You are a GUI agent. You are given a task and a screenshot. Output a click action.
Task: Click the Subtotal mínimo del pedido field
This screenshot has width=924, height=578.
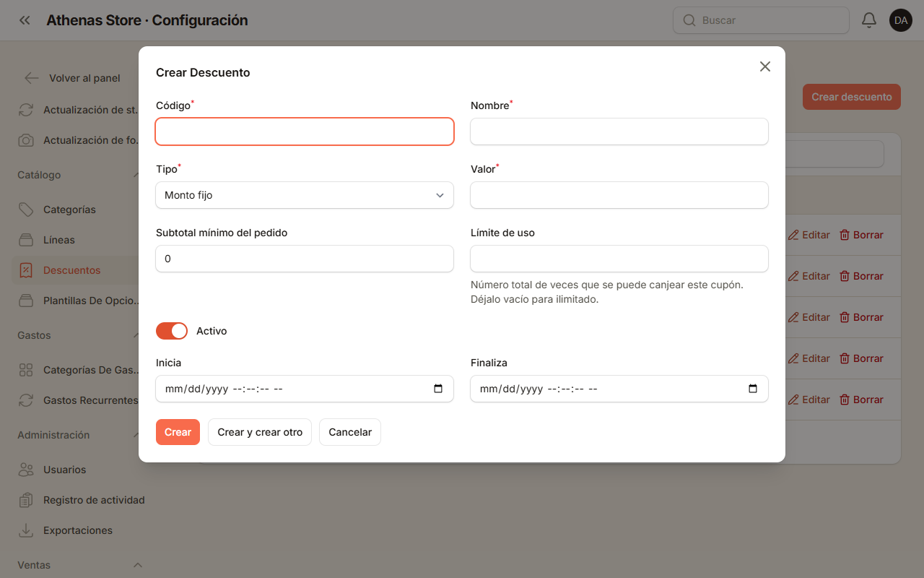point(305,259)
